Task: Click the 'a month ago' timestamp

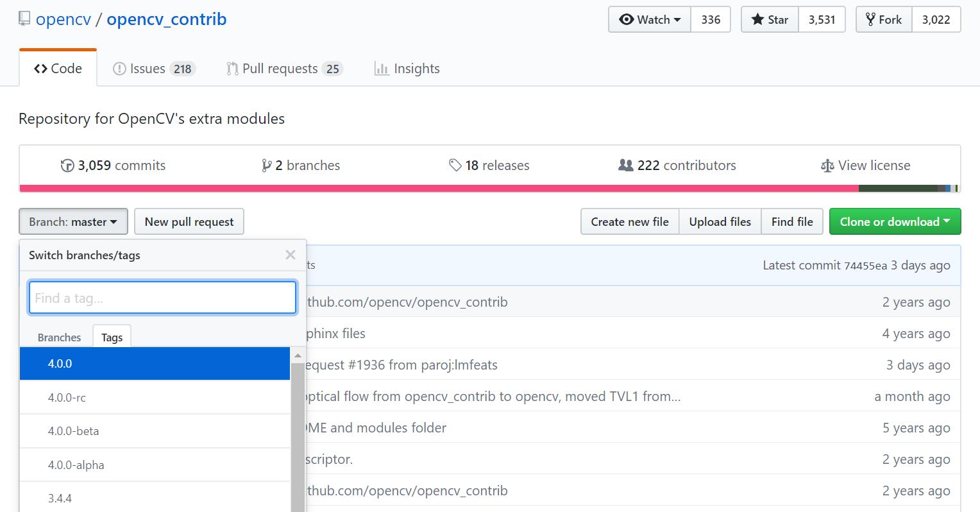Action: 912,397
